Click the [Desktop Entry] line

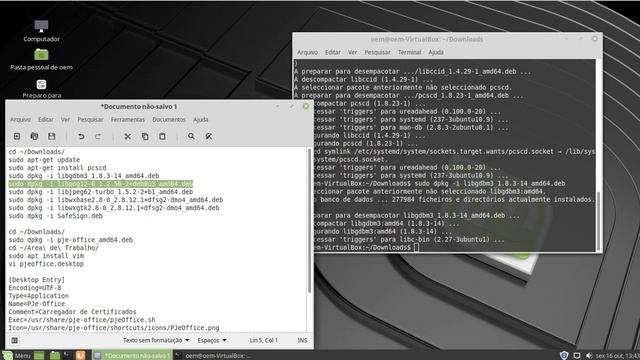37,280
